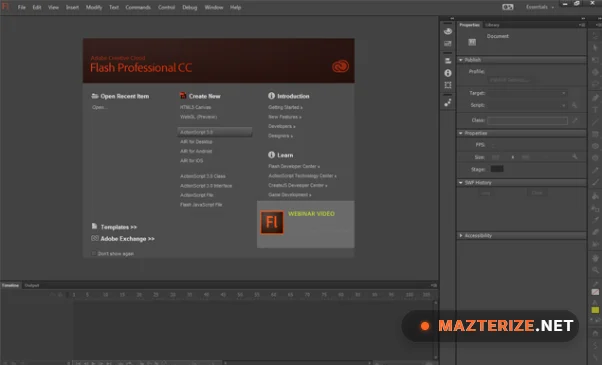Viewport: 602px width, 365px height.
Task: Click Open... under Open Recent Item
Action: [99, 107]
